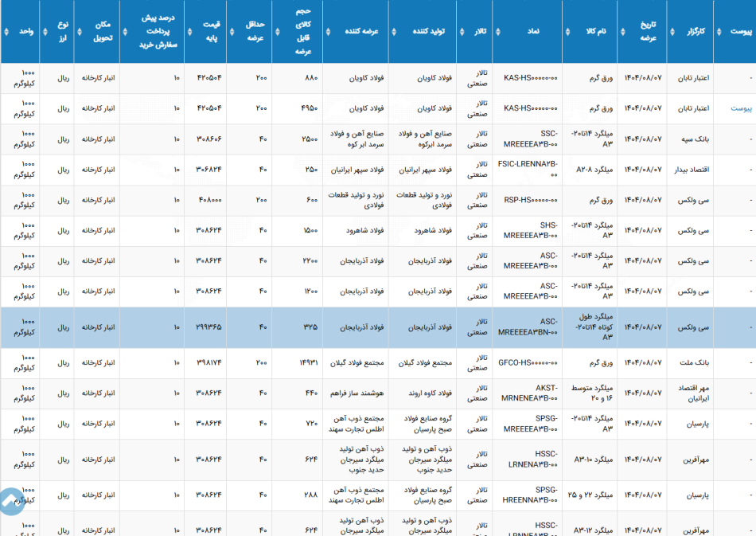
Task: Select the RSP-HS00000-00 ورق گرم row
Action: (378, 200)
